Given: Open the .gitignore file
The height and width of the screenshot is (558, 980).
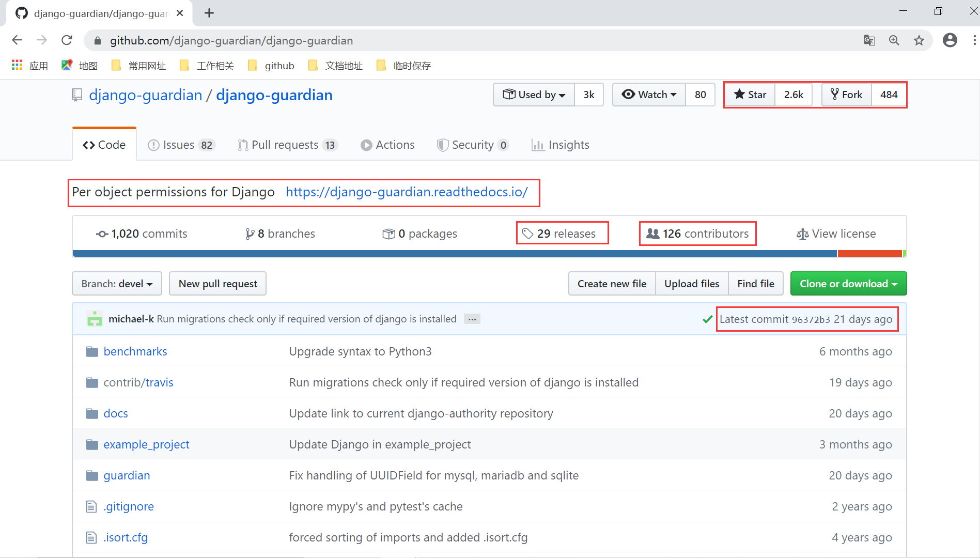Looking at the screenshot, I should point(129,506).
